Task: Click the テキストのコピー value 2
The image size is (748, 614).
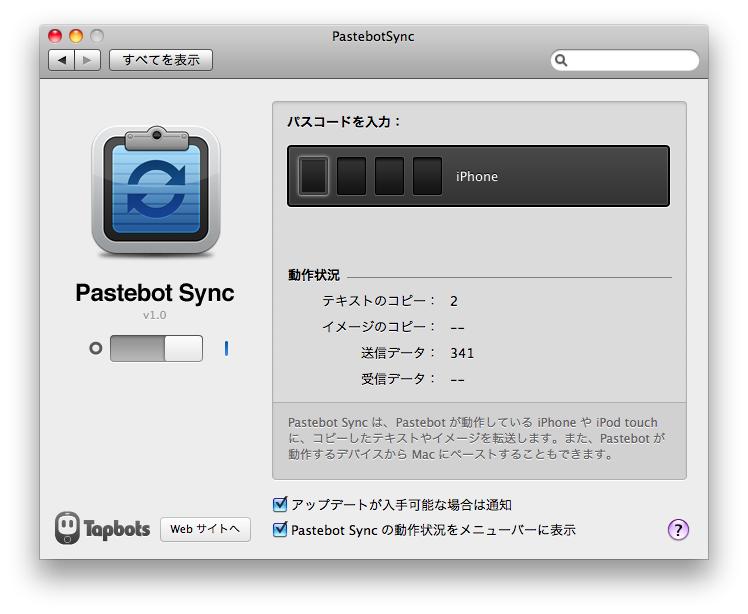Action: pos(454,301)
